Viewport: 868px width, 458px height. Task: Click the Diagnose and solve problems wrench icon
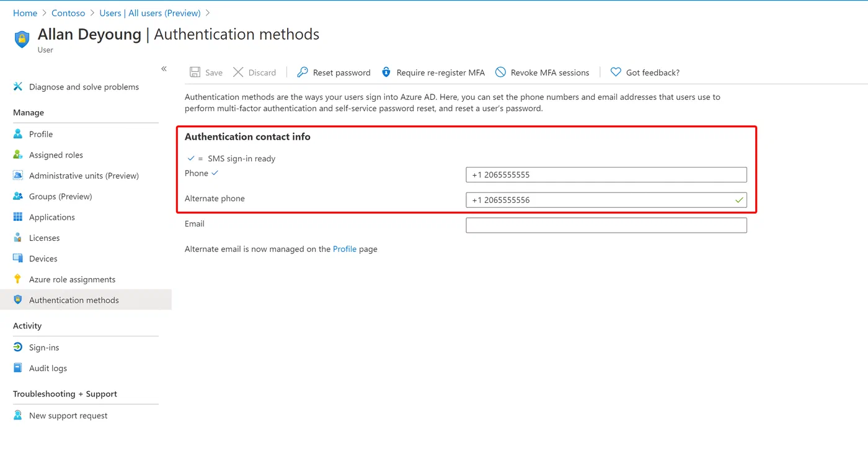pyautogui.click(x=18, y=87)
